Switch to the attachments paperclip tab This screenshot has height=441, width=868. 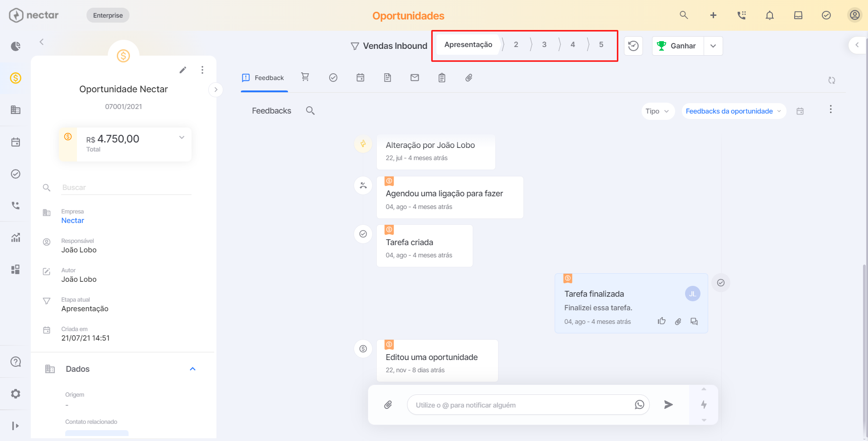coord(469,78)
